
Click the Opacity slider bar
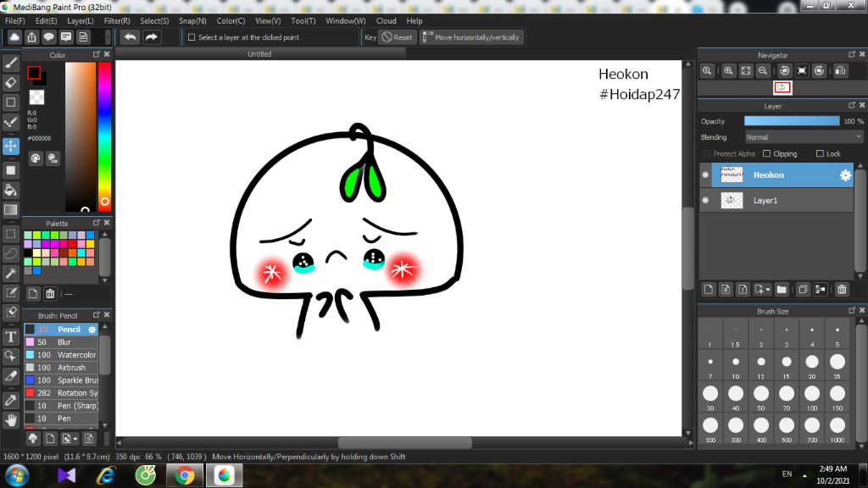click(792, 121)
